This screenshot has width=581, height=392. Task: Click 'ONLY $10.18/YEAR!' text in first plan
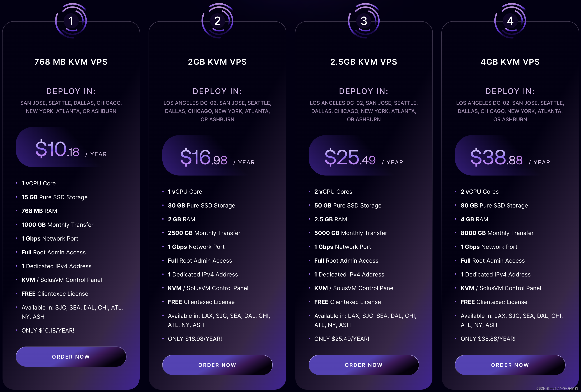pyautogui.click(x=48, y=331)
